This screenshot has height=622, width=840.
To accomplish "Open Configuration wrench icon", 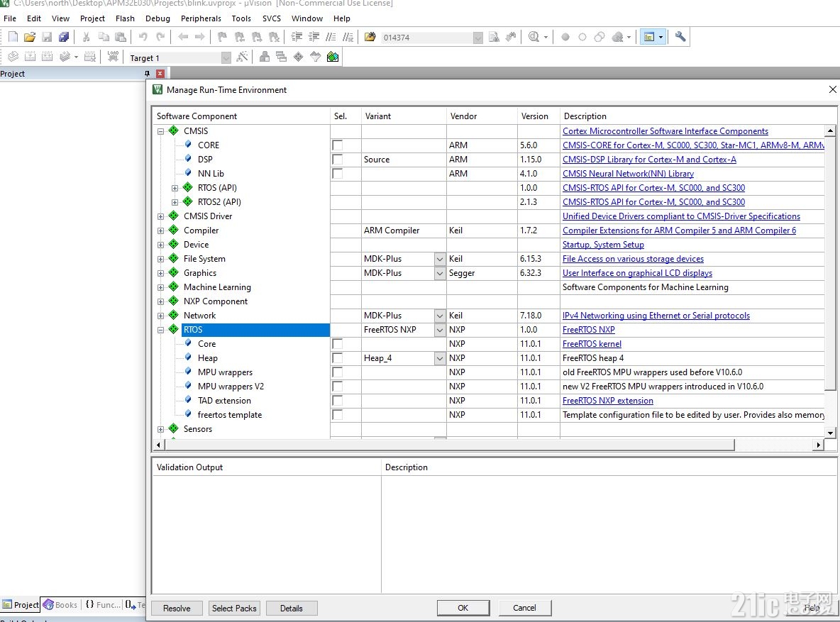I will (x=680, y=37).
